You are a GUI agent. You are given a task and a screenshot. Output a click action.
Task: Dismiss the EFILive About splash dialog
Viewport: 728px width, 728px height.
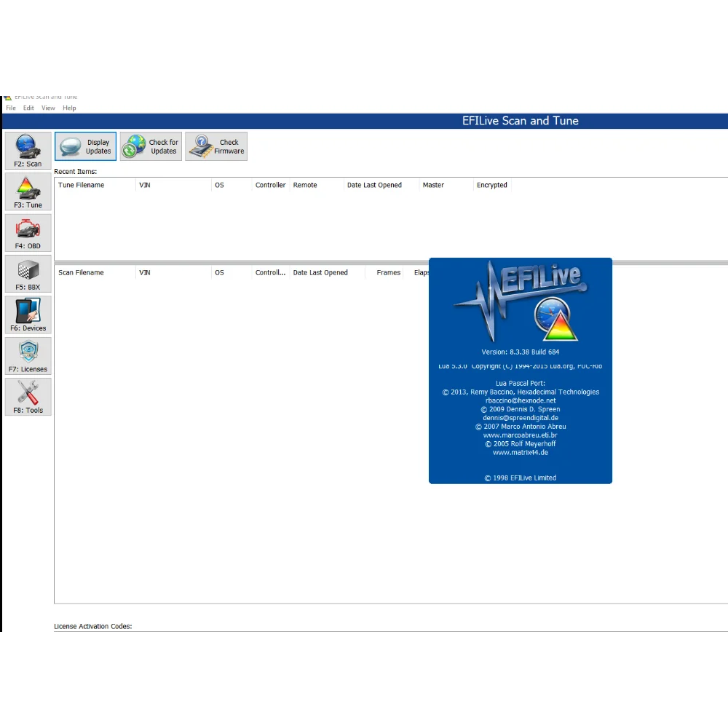[520, 370]
